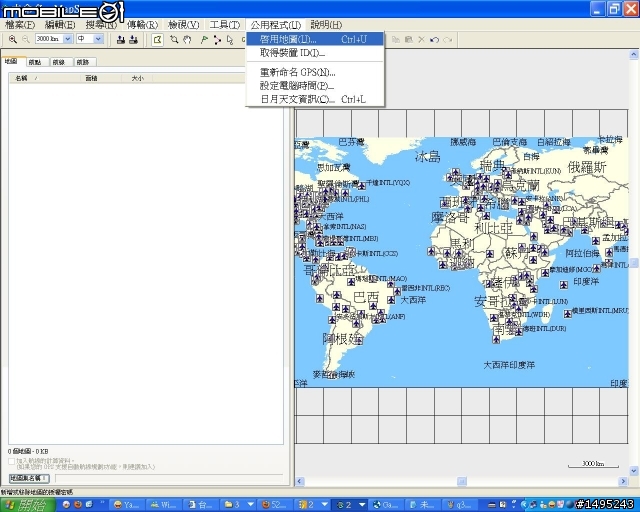This screenshot has height=512, width=640.
Task: Sort by the 大小 column header
Action: pos(138,78)
